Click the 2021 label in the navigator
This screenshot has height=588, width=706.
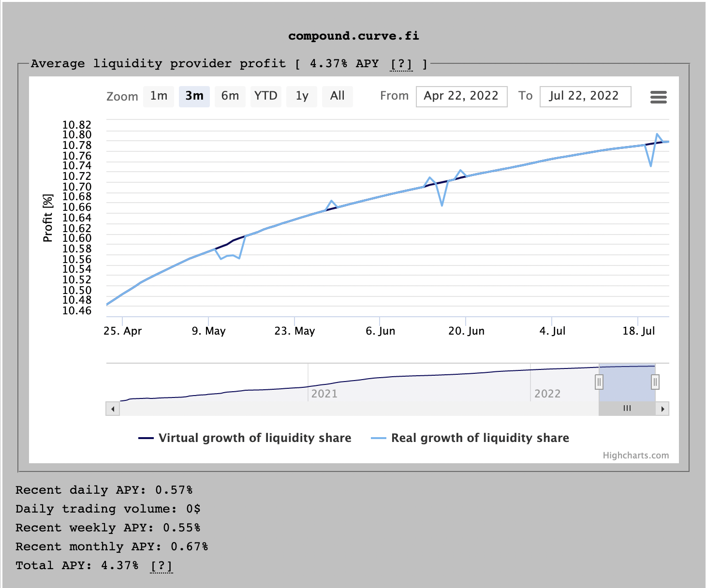(324, 394)
